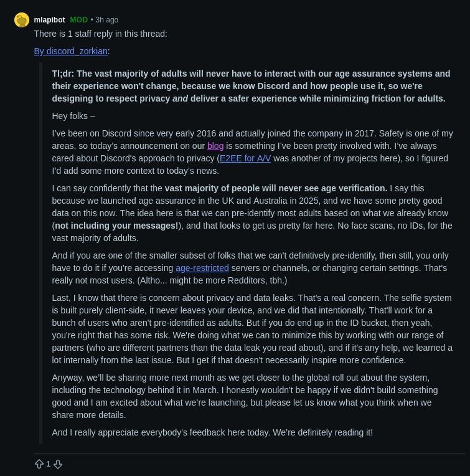Open the "age-restricted" hyperlink
The height and width of the screenshot is (476, 470).
(202, 268)
